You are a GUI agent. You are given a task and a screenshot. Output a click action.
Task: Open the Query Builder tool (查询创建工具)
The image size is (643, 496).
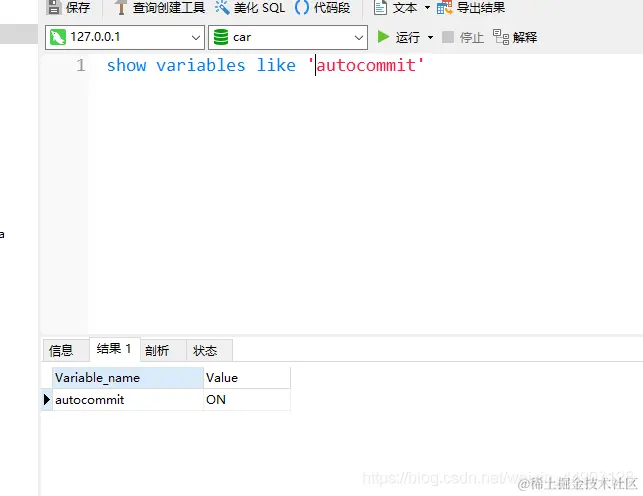pyautogui.click(x=160, y=7)
